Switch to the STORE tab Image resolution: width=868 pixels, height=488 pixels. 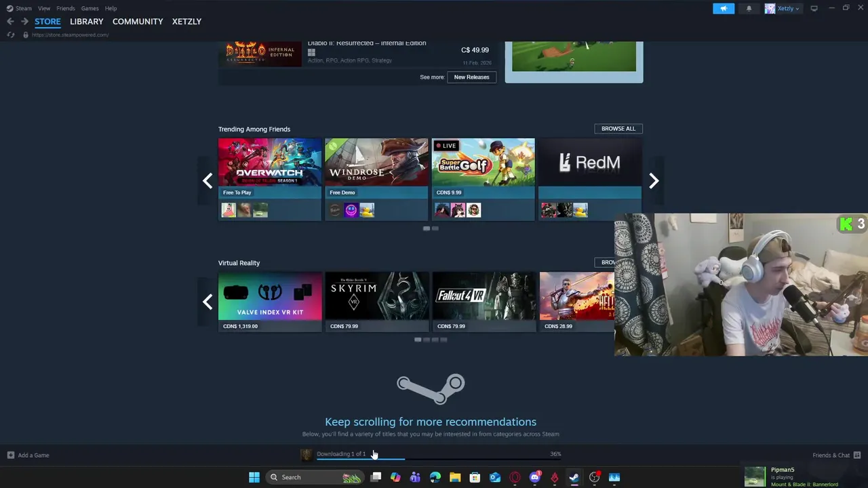[47, 22]
